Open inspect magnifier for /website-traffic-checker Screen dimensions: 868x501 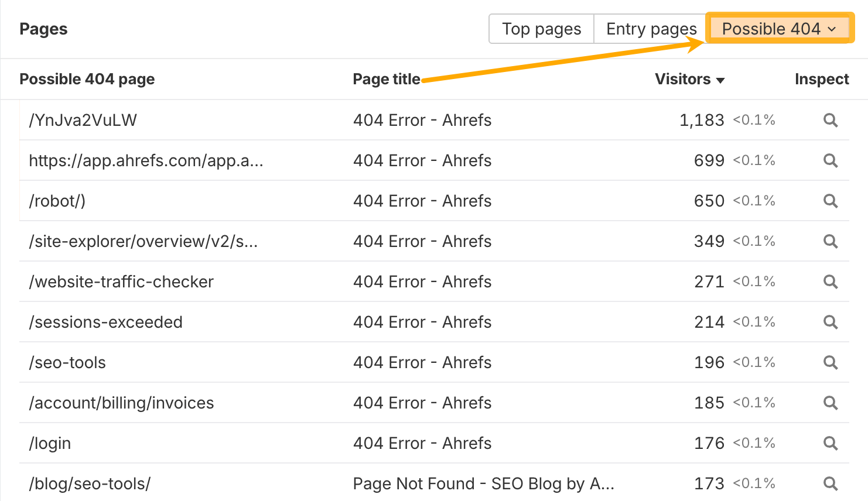tap(830, 282)
